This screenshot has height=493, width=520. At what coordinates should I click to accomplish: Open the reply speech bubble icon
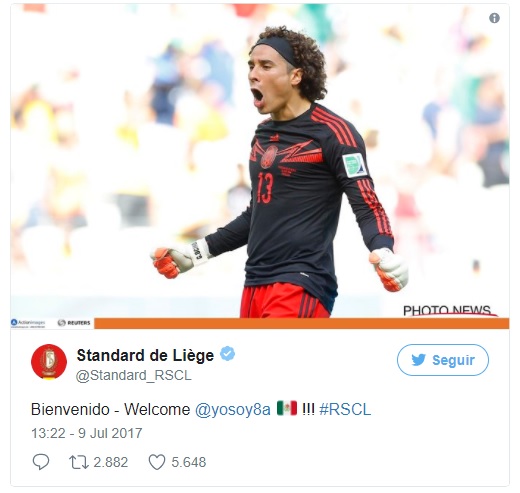41,462
